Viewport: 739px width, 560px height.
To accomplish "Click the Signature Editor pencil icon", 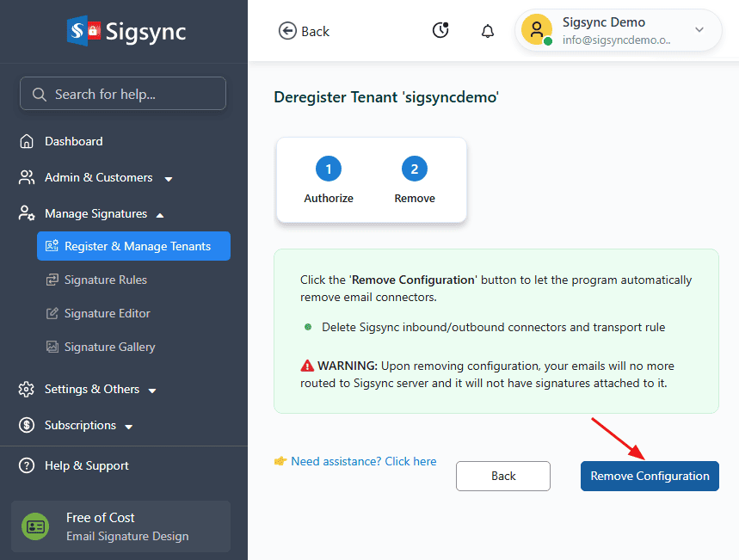I will click(52, 313).
